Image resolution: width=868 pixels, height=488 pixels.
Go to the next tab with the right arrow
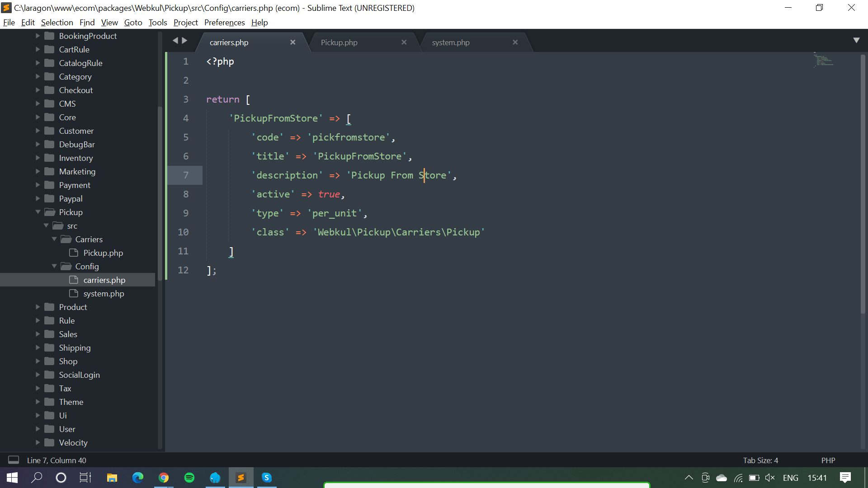click(184, 41)
